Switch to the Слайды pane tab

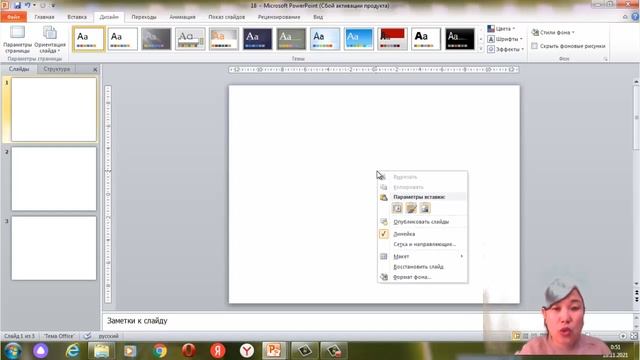[19, 69]
